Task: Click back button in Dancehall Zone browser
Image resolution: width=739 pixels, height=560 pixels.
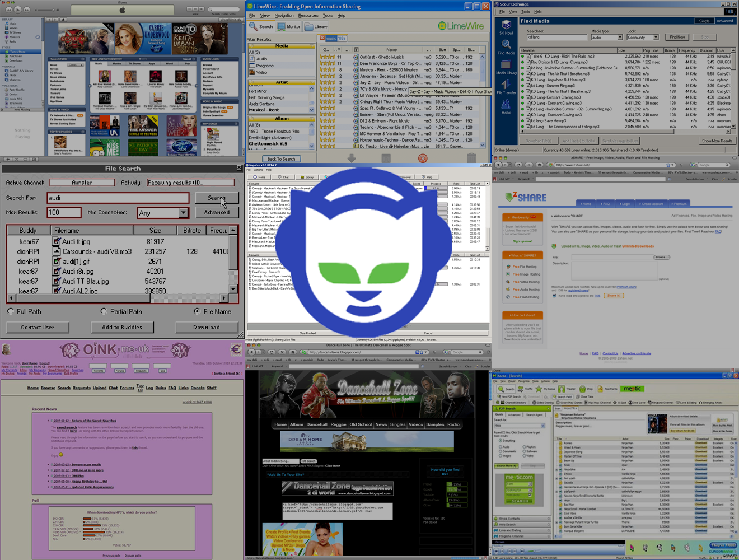Action: point(252,352)
